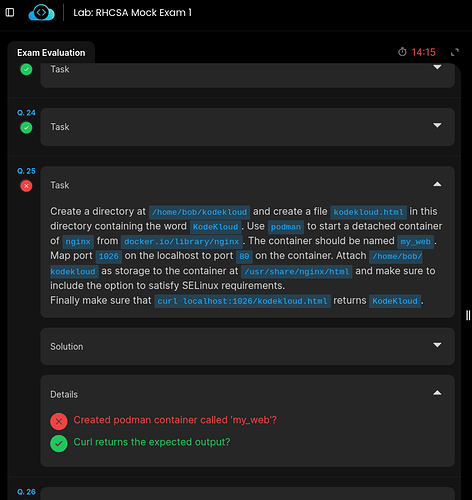Click the fullscreen expand icon

coord(455,52)
